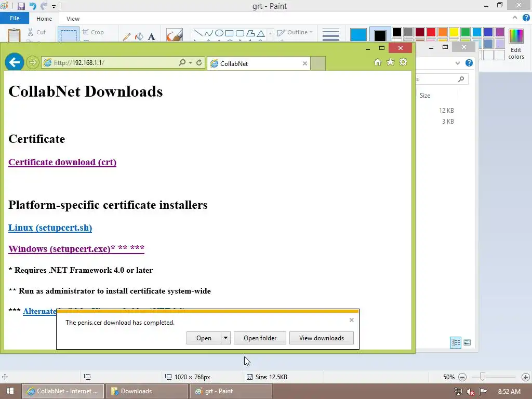The image size is (532, 399).
Task: Choose the orange color in Paint's palette
Action: point(443,32)
